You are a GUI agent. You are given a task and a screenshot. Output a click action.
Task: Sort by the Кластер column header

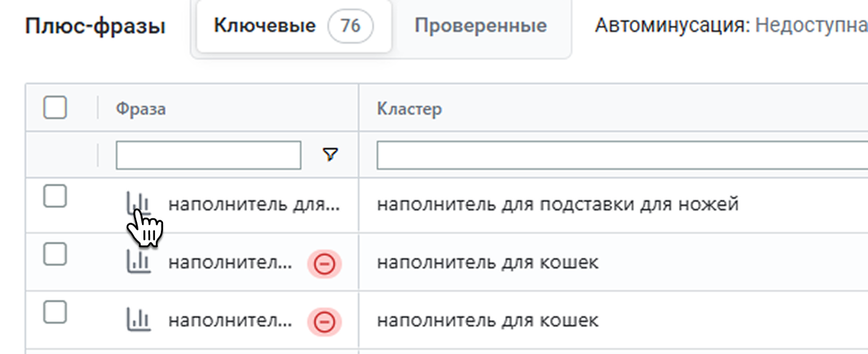[409, 109]
